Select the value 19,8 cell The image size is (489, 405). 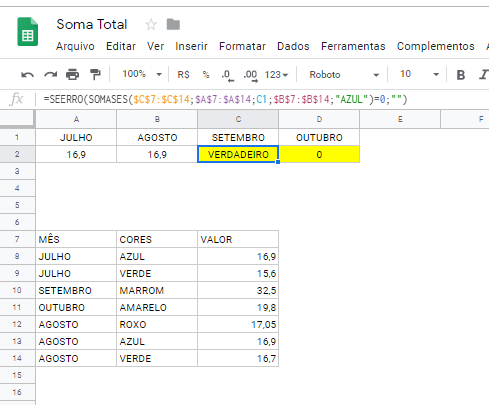(238, 307)
